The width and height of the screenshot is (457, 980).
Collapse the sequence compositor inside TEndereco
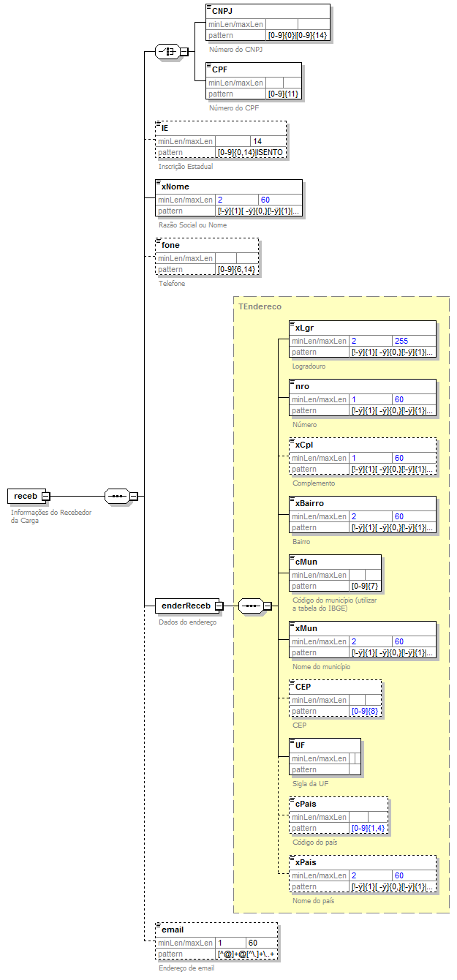tap(267, 606)
